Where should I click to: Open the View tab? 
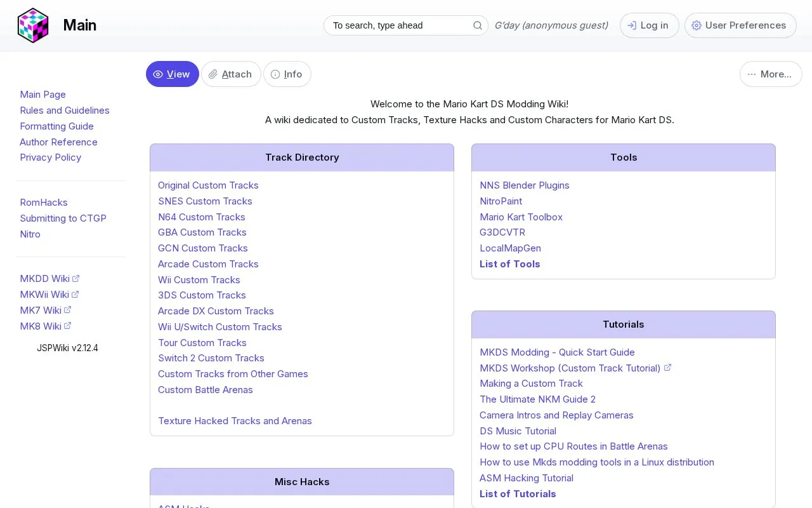[173, 74]
